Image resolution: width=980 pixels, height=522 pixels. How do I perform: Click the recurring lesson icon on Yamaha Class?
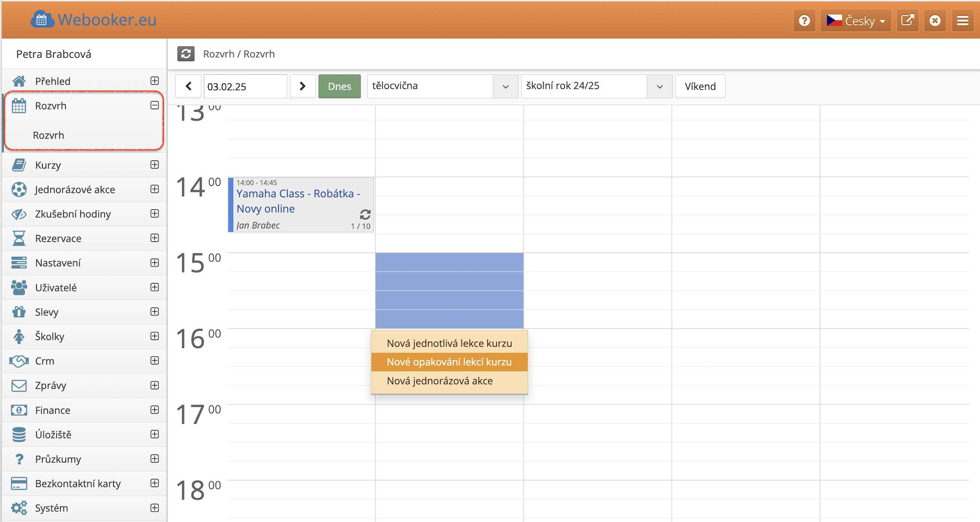[365, 214]
